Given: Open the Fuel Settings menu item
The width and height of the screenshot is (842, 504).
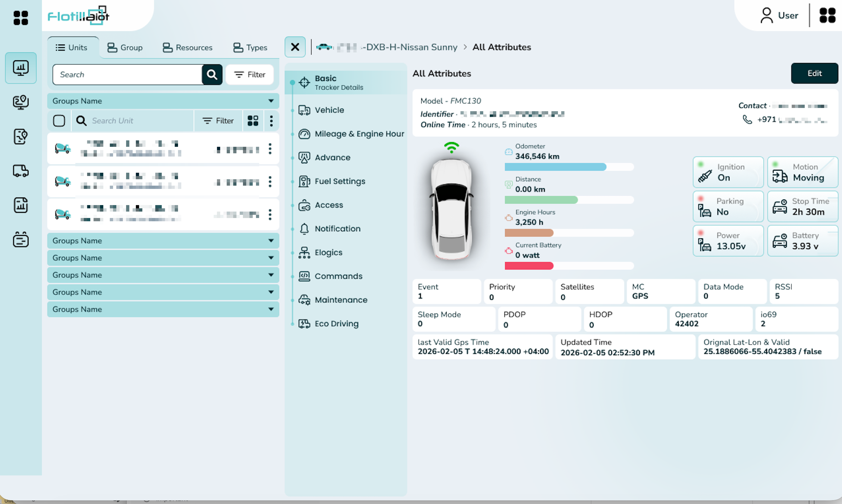Looking at the screenshot, I should (x=340, y=181).
